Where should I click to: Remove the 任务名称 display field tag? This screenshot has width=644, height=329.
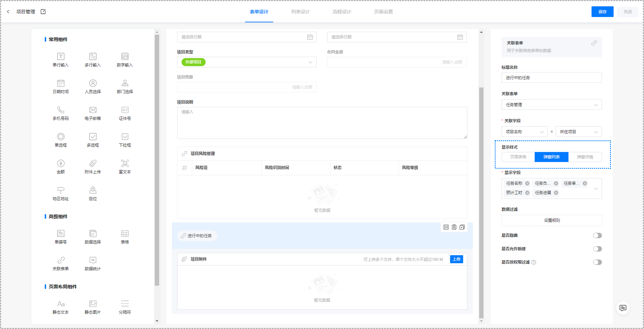pos(527,184)
